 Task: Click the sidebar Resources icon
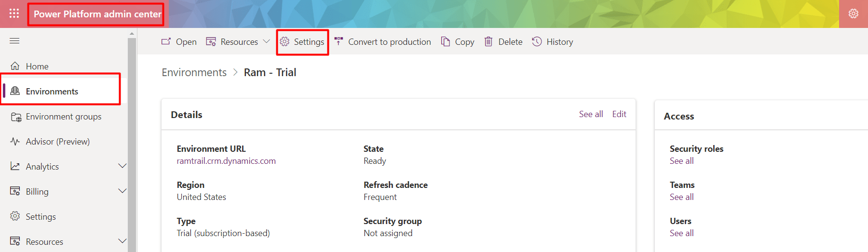[x=15, y=241]
